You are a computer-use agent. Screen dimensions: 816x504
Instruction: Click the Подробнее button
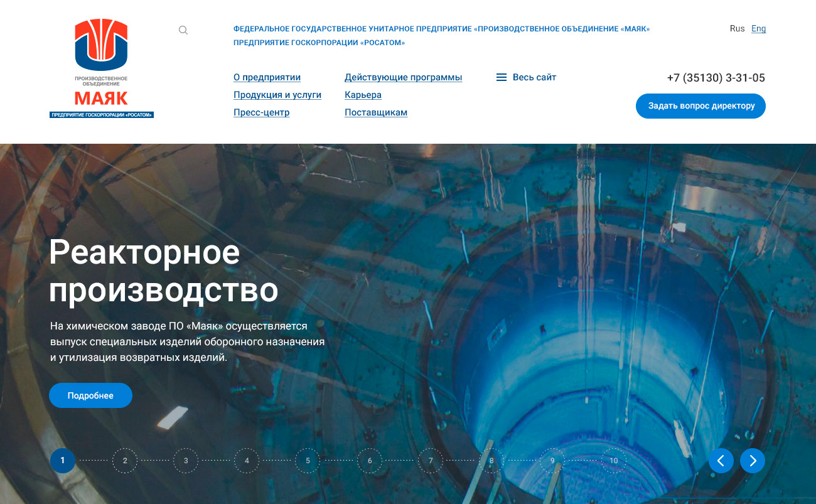[90, 395]
